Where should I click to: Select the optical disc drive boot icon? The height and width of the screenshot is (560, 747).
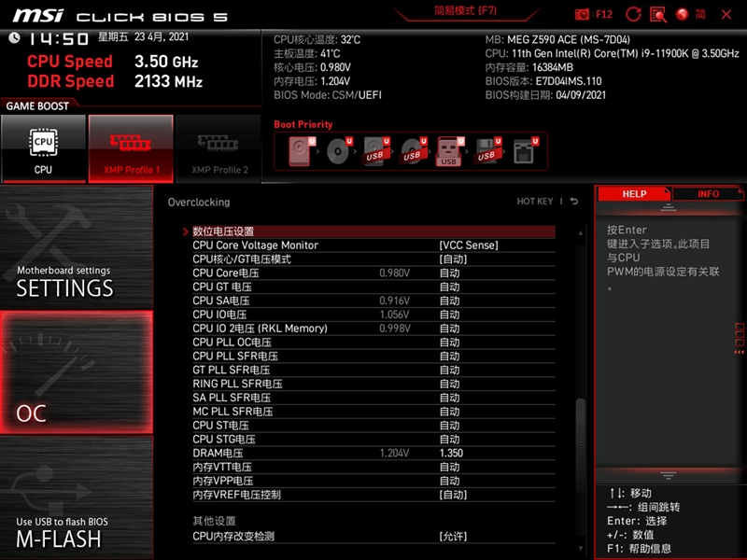(336, 149)
